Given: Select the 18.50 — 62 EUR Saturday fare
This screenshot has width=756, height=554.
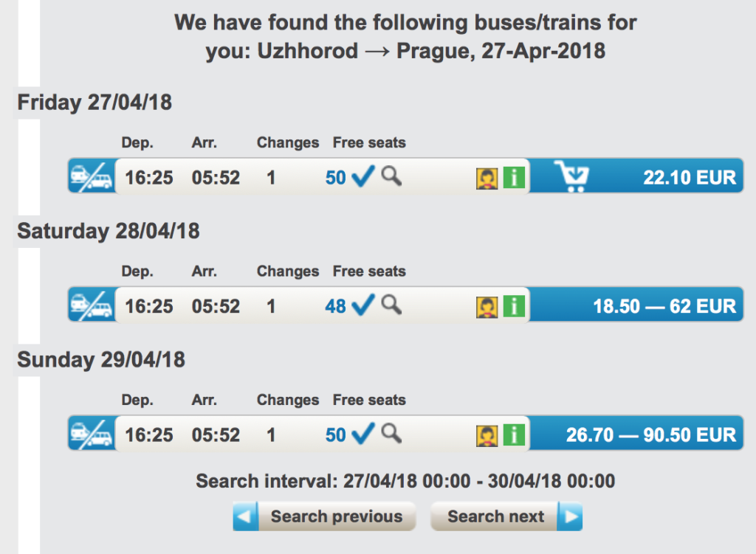Looking at the screenshot, I should pos(664,306).
